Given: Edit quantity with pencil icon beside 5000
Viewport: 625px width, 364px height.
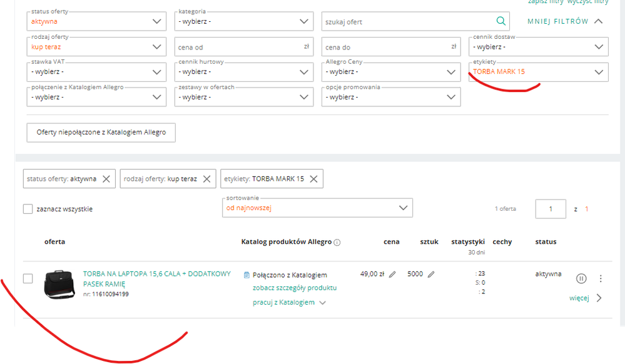Looking at the screenshot, I should pyautogui.click(x=431, y=275).
